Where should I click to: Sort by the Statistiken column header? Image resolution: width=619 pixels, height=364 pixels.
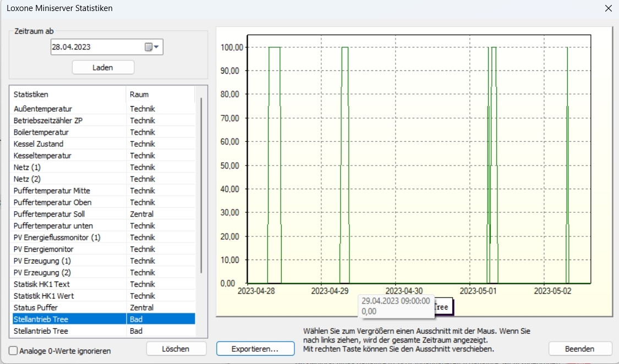tap(66, 95)
